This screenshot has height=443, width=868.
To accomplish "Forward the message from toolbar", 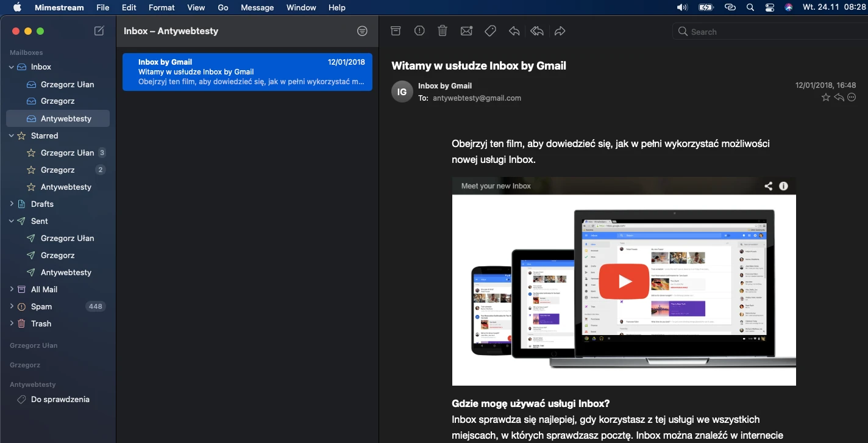I will pos(560,31).
